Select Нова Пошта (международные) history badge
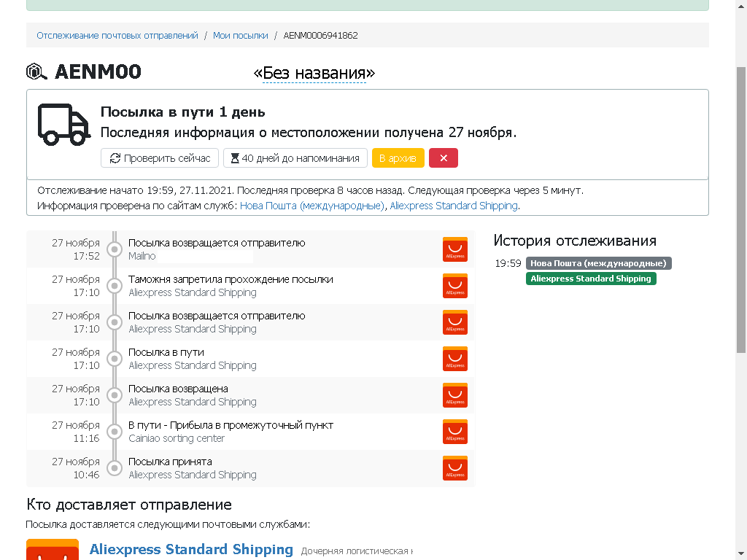Image resolution: width=747 pixels, height=560 pixels. pyautogui.click(x=599, y=263)
